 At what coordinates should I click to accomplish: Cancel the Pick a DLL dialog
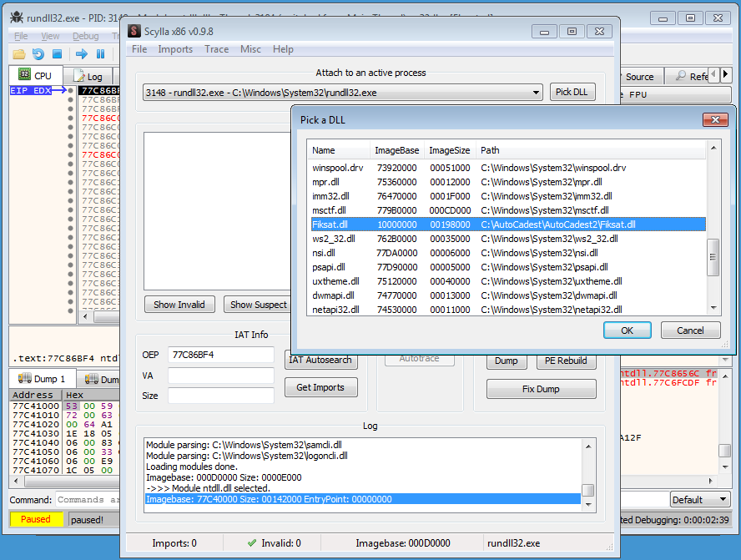[x=690, y=330]
